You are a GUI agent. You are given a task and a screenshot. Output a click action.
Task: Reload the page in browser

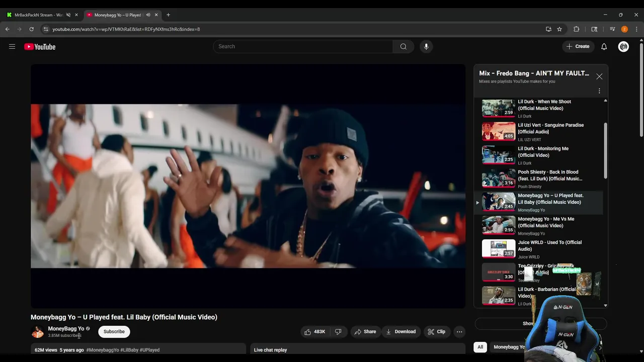pos(31,29)
